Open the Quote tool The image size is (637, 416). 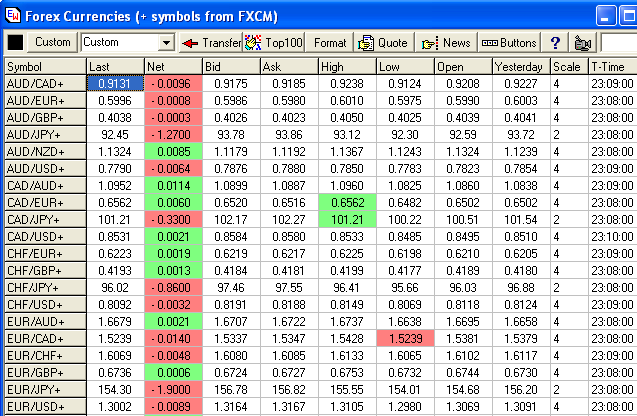383,43
